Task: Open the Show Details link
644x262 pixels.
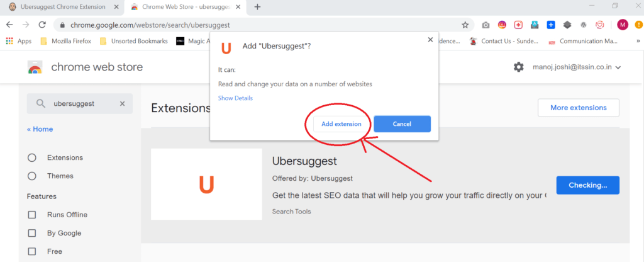Action: click(235, 98)
